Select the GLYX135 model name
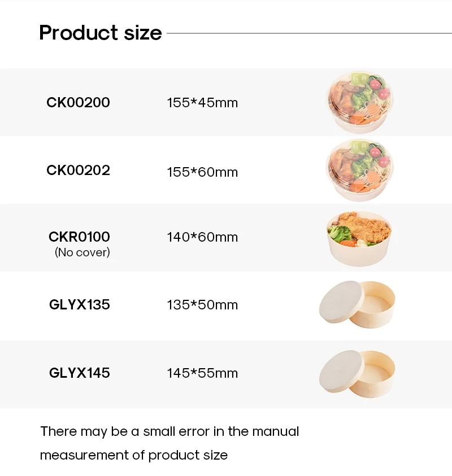 coord(79,305)
